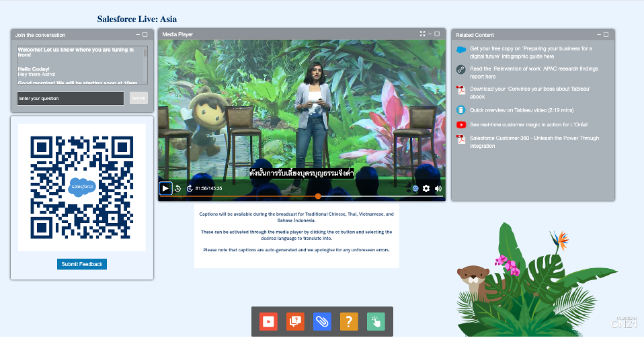Open 'Preparing your business' infographic guide link
The height and width of the screenshot is (338, 644).
pos(531,52)
